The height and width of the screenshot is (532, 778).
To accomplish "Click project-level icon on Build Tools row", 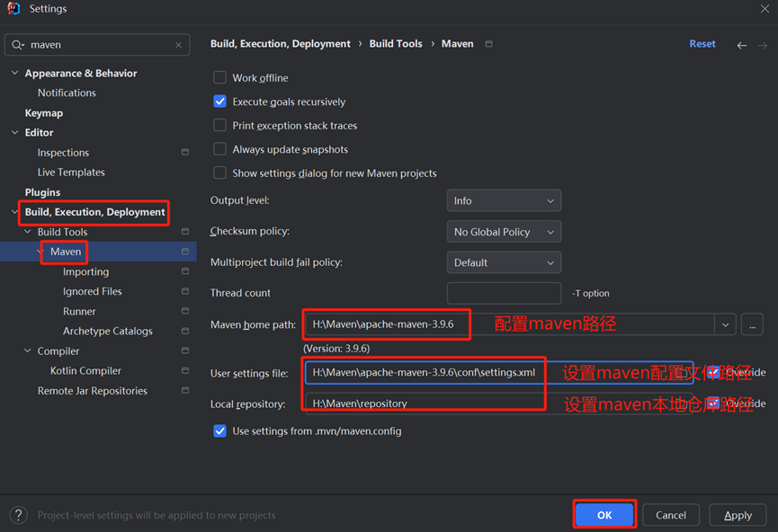I will coord(185,232).
